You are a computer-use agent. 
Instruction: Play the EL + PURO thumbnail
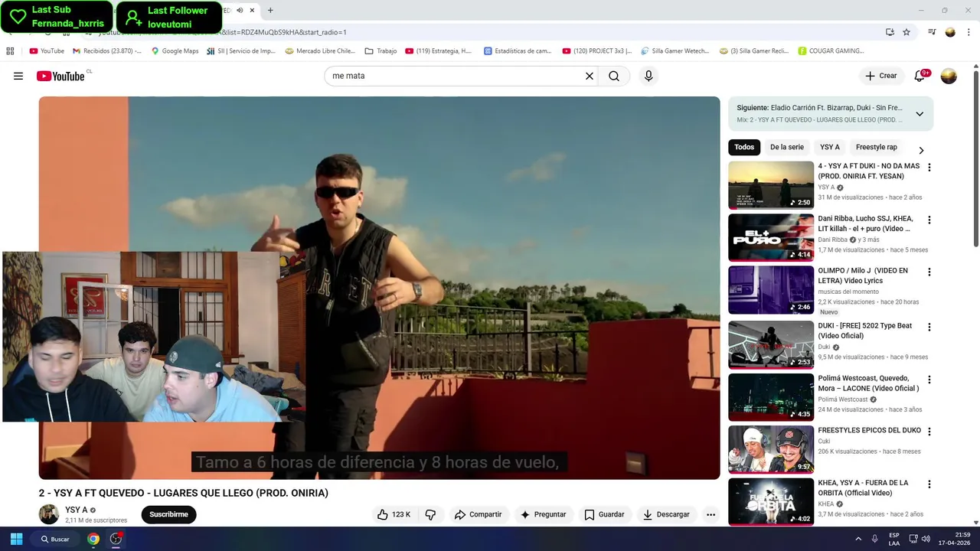[x=771, y=237]
